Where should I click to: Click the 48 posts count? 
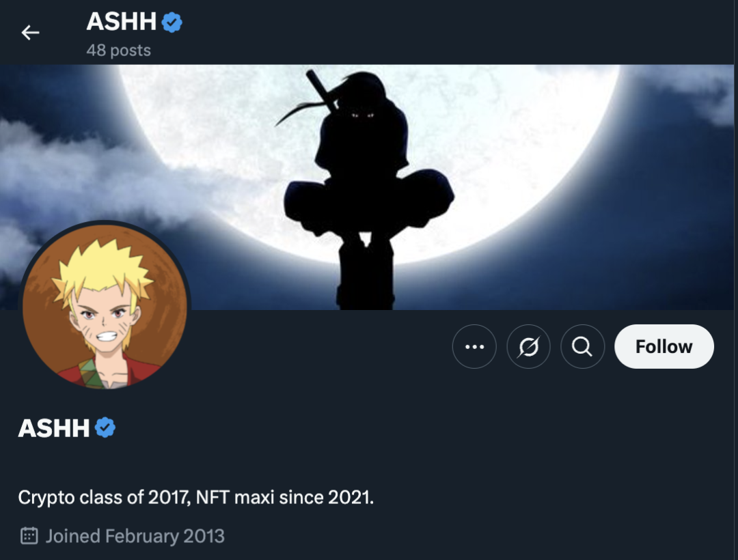[119, 51]
